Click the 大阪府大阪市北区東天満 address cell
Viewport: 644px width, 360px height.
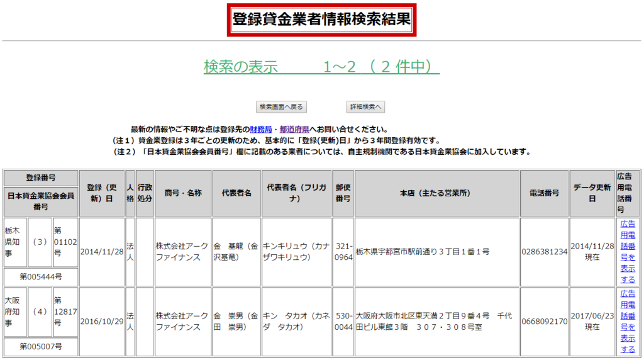[437, 322]
